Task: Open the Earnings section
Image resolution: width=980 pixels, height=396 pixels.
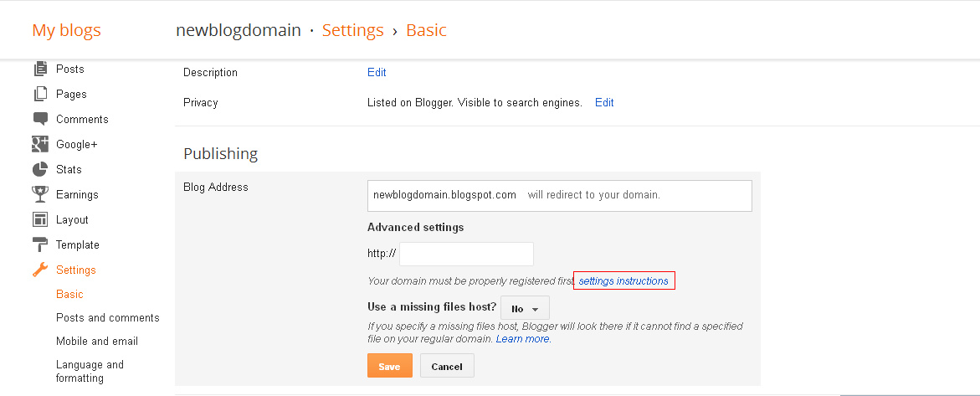Action: 78,194
